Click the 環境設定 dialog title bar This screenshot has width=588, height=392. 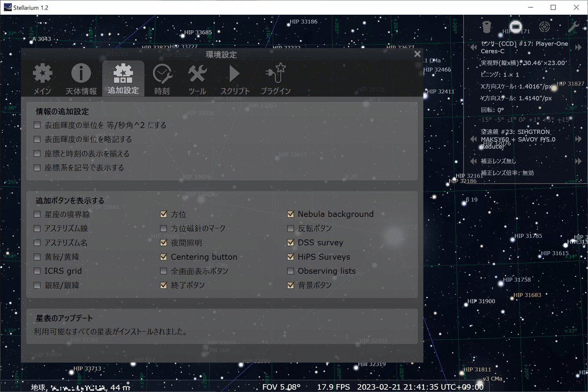point(221,54)
